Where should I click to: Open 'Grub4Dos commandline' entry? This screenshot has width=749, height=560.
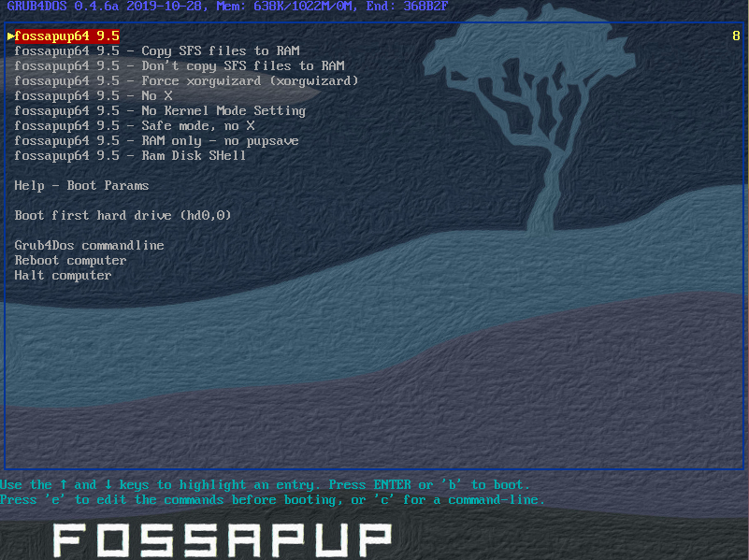pyautogui.click(x=90, y=245)
